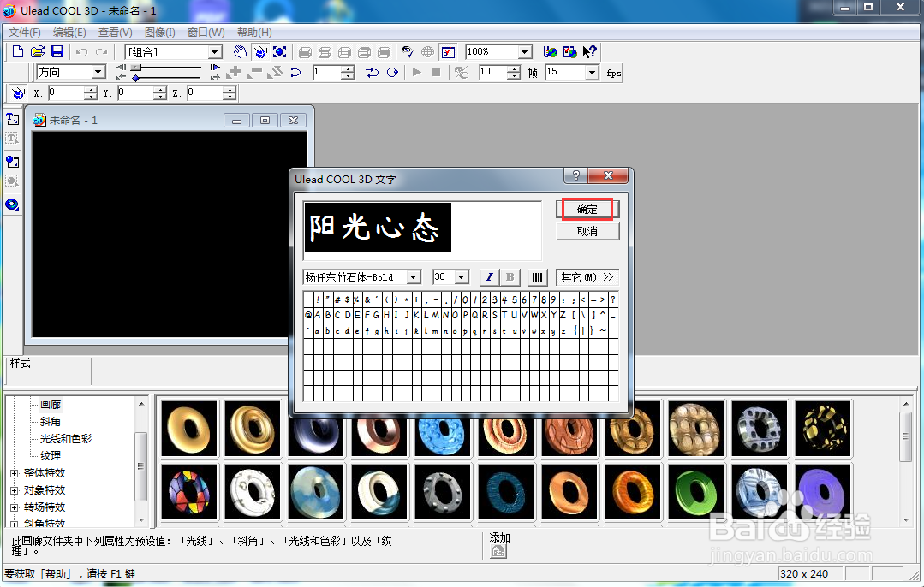Viewport: 924px width, 587px height.
Task: Click the 其它(M) >> button
Action: tap(587, 277)
